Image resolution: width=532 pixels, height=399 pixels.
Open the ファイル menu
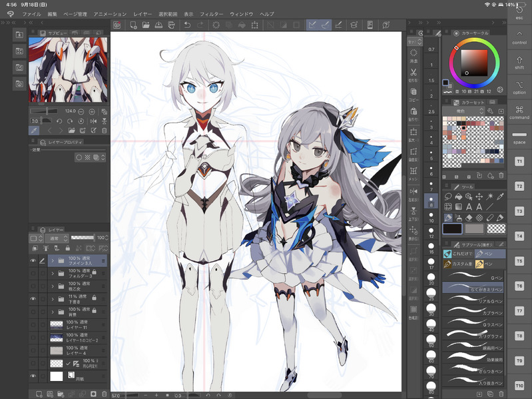(31, 14)
